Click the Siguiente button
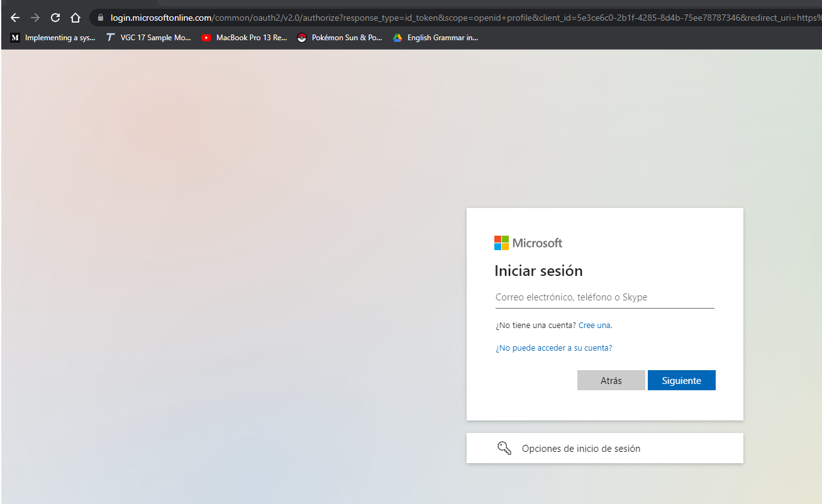 pos(682,380)
